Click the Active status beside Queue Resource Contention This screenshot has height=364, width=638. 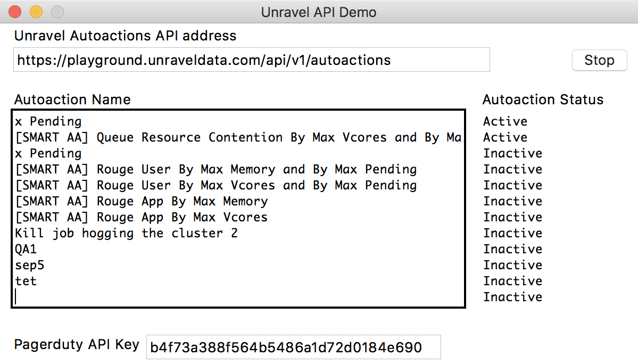click(x=505, y=137)
